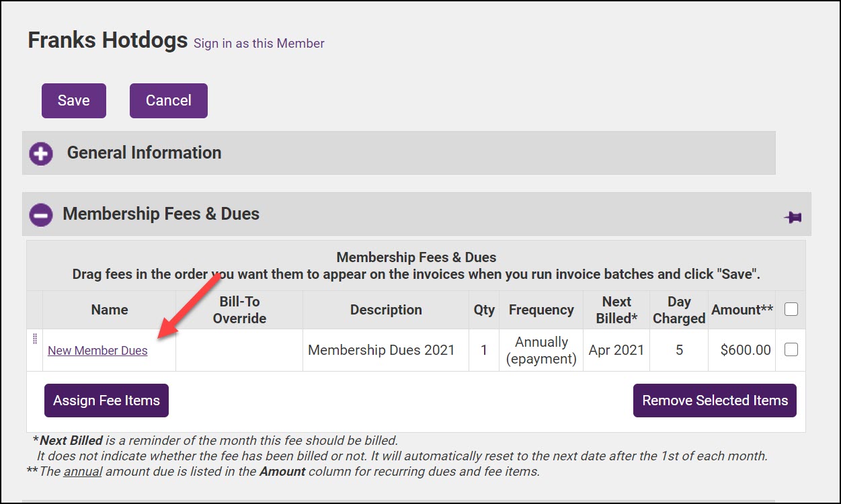The width and height of the screenshot is (841, 504).
Task: Select the Membership Dues 2021 description cell
Action: 381,350
